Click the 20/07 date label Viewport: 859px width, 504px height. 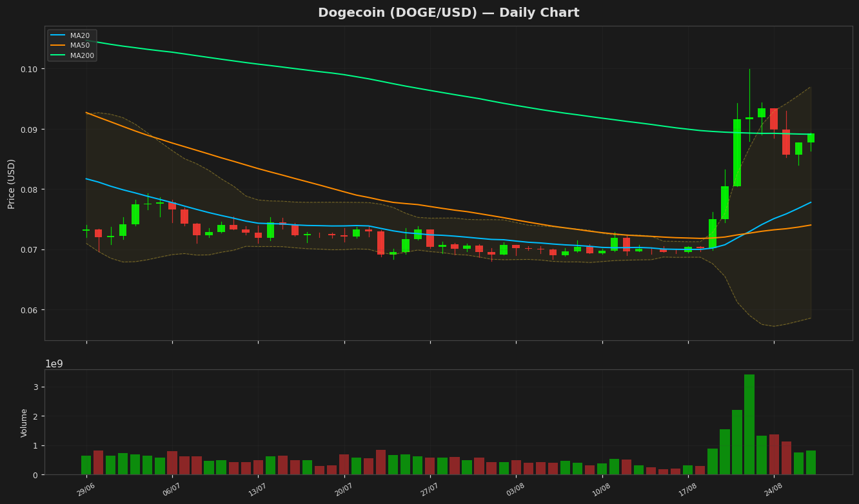[344, 489]
